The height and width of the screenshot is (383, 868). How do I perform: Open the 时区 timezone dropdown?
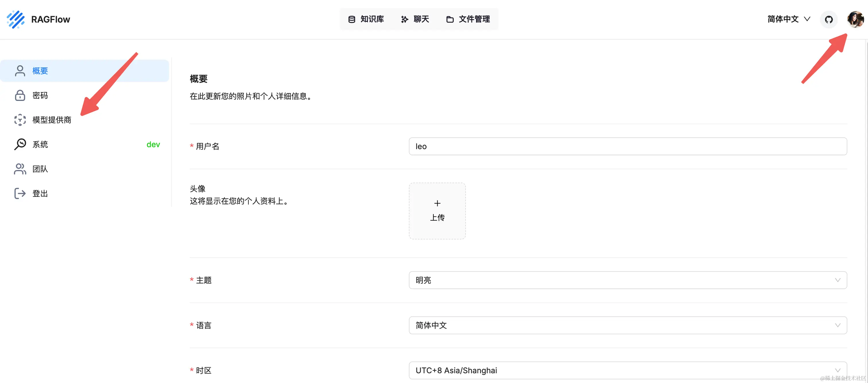(x=627, y=370)
